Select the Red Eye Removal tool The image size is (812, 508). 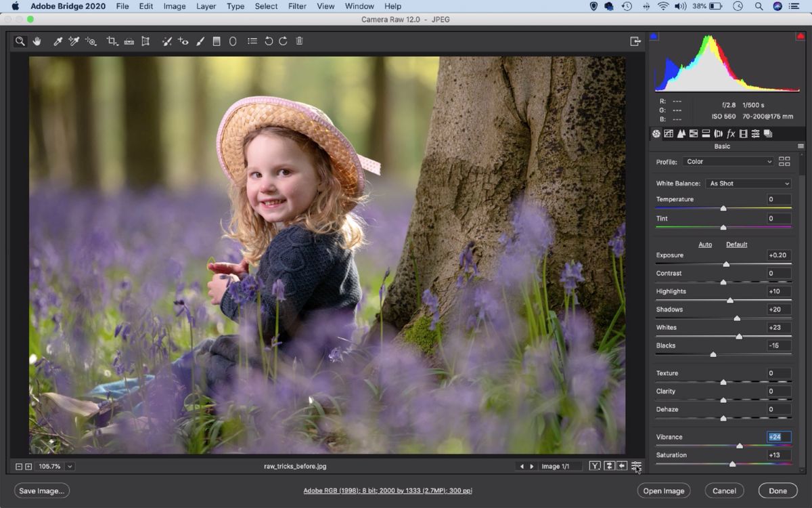pyautogui.click(x=183, y=41)
